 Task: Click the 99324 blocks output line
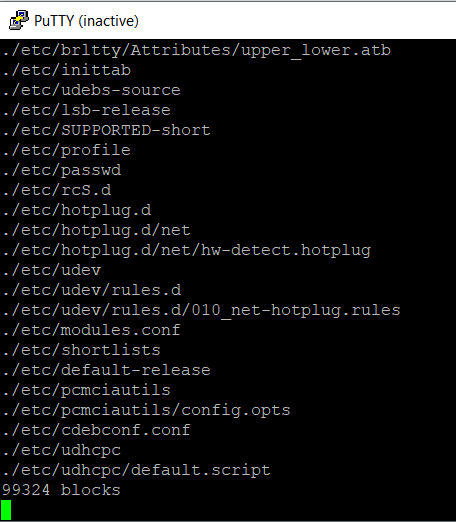pos(62,490)
